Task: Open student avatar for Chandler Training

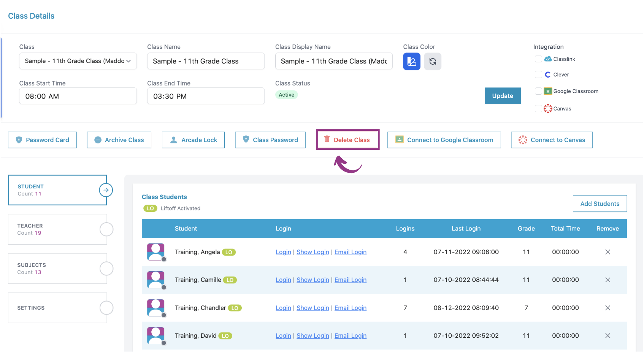Action: coord(156,308)
